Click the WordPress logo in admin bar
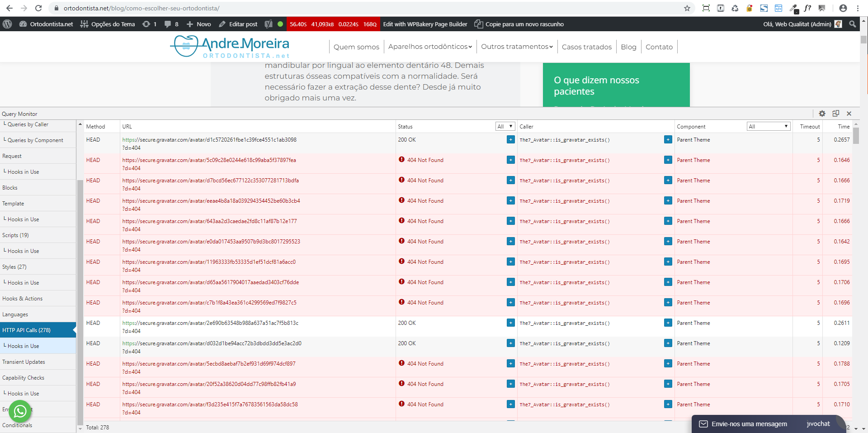 point(7,24)
